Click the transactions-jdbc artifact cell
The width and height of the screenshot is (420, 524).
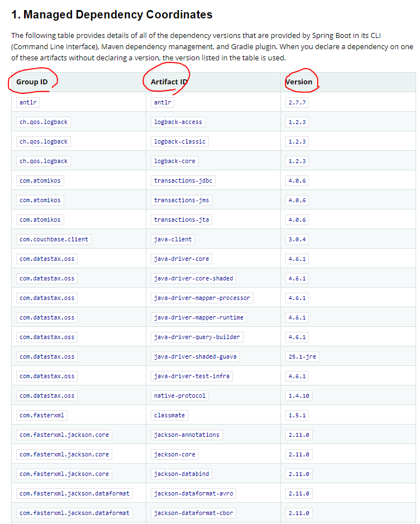click(x=183, y=180)
